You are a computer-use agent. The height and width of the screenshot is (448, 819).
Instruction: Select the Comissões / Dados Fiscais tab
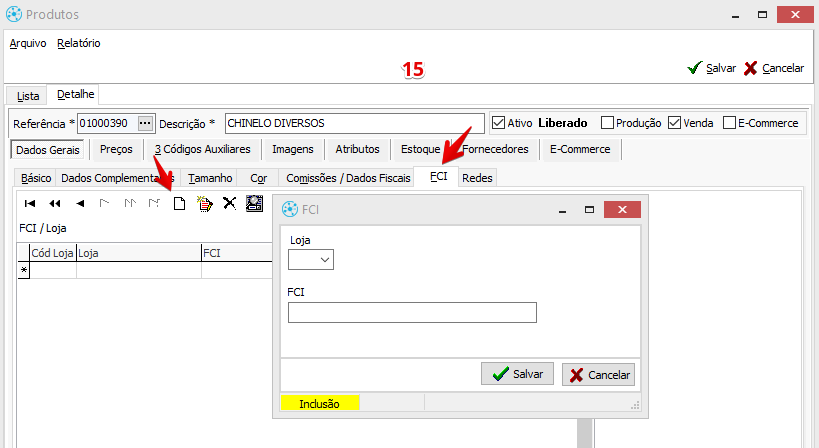coord(348,177)
